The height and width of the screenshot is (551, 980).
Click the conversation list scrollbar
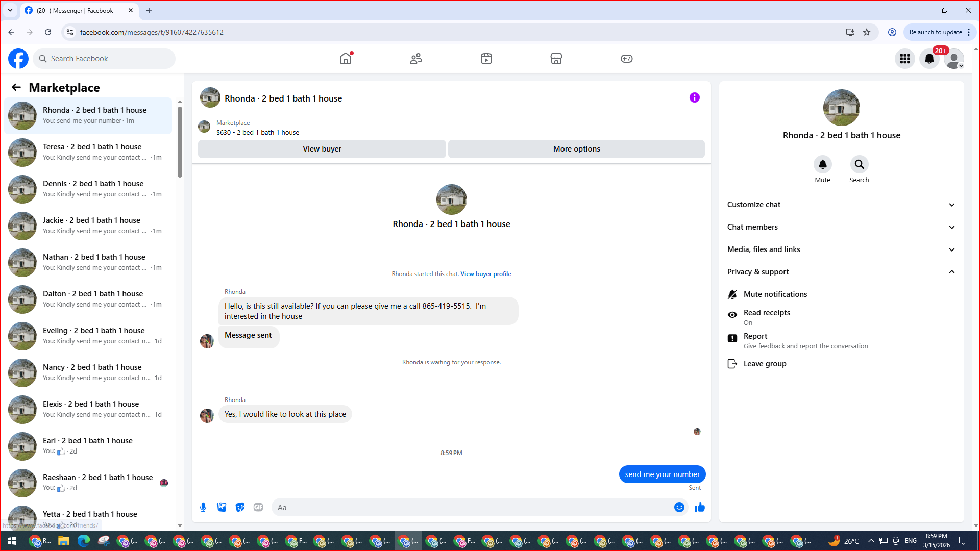click(180, 142)
